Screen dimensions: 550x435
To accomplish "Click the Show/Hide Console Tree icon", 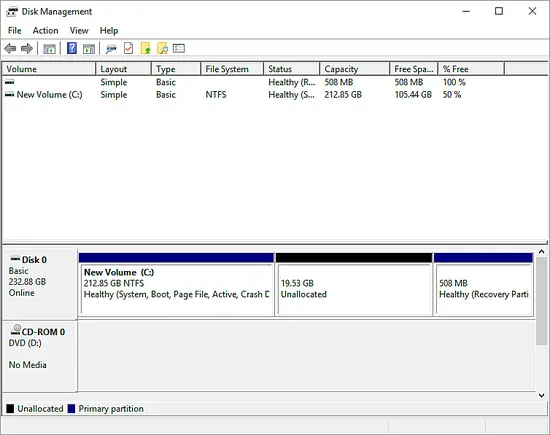I will click(49, 49).
